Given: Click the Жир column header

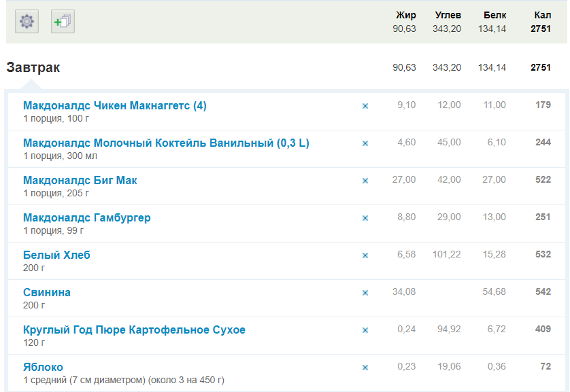Looking at the screenshot, I should pos(405,15).
